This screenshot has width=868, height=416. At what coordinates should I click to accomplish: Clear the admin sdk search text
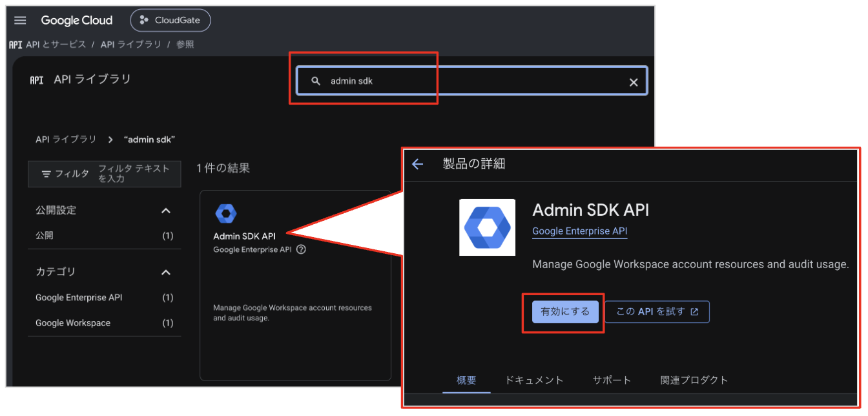(634, 82)
